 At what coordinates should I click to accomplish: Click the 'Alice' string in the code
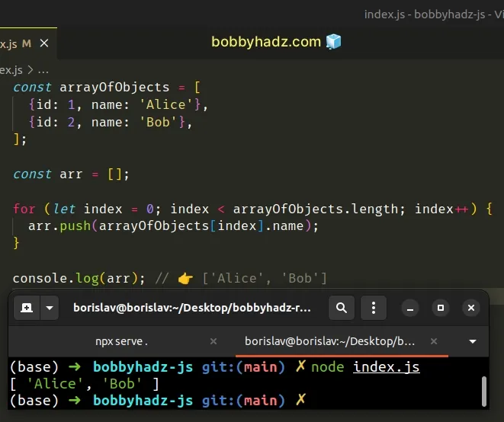(x=166, y=104)
